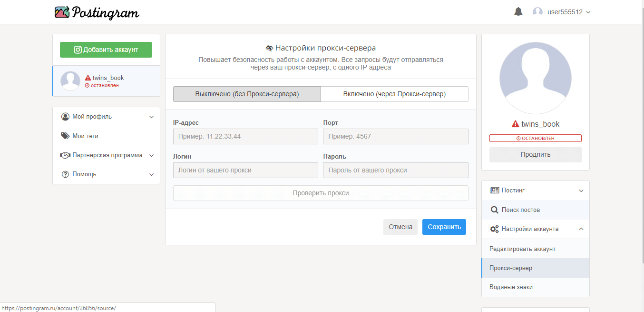The image size is (644, 312).
Task: Click the blue 'Сохранить' button
Action: (x=444, y=227)
